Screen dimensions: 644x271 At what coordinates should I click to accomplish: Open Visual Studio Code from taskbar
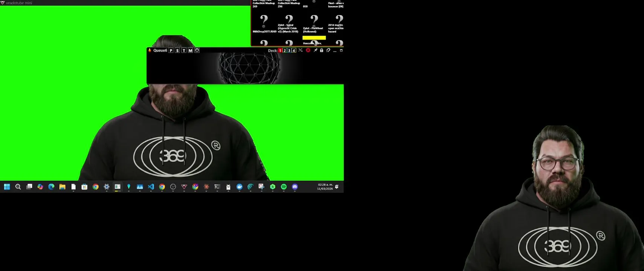151,187
